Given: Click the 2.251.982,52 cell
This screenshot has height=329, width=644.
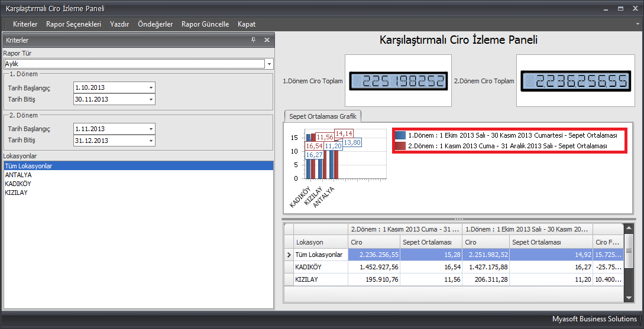Looking at the screenshot, I should pyautogui.click(x=486, y=255).
